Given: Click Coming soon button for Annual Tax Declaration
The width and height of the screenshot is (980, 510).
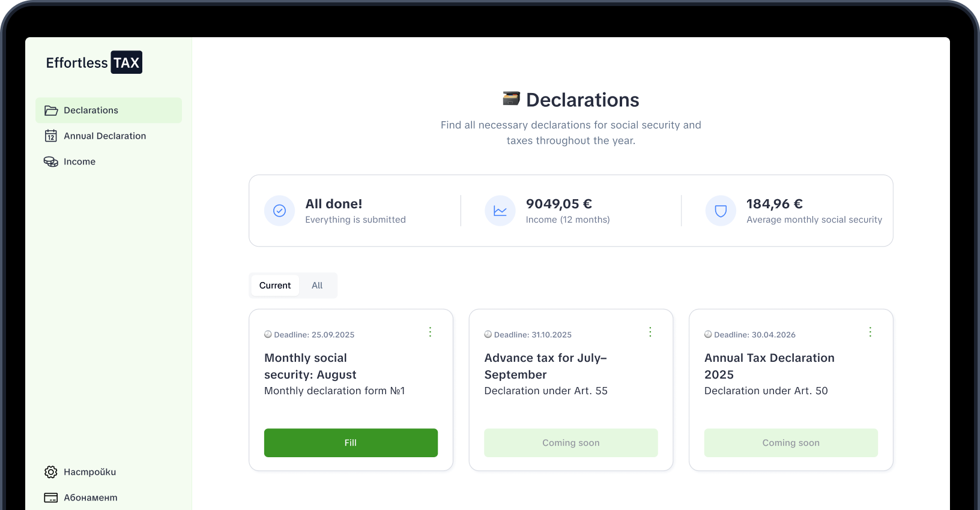Looking at the screenshot, I should [790, 443].
